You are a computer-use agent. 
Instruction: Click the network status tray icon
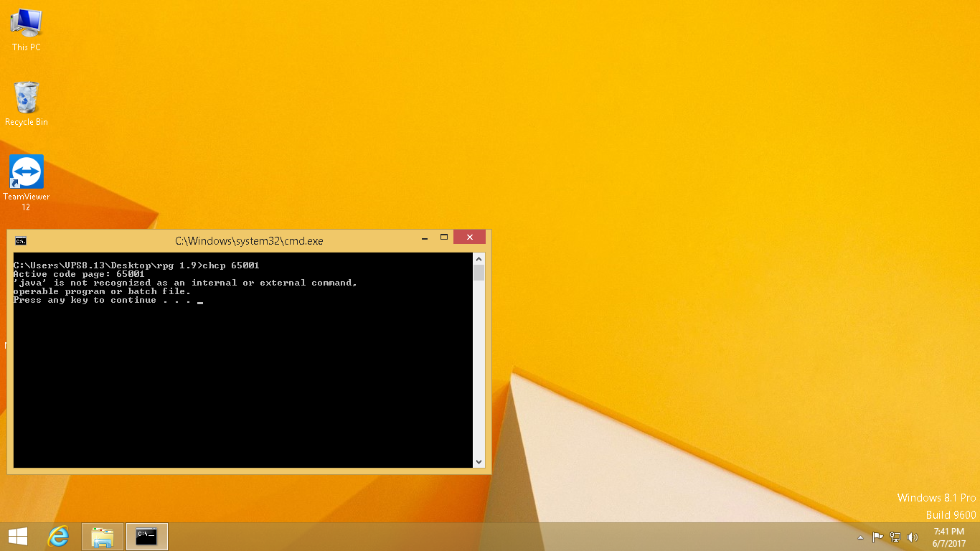click(895, 537)
